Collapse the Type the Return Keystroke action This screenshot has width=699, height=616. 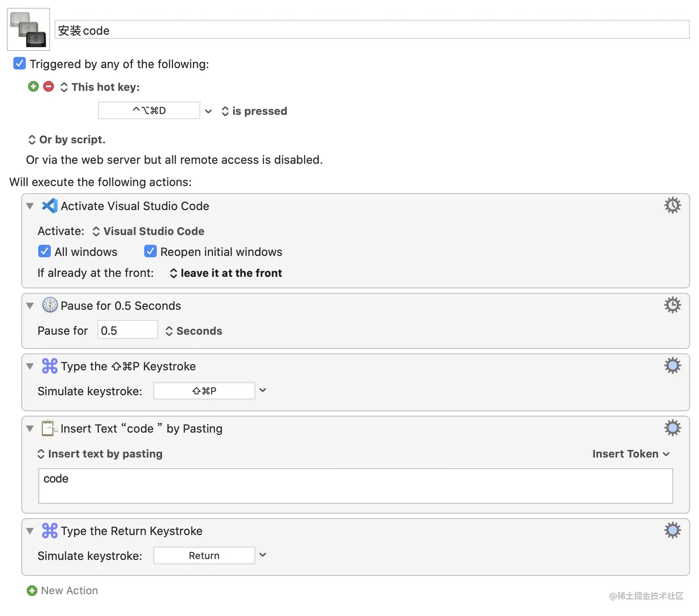30,531
